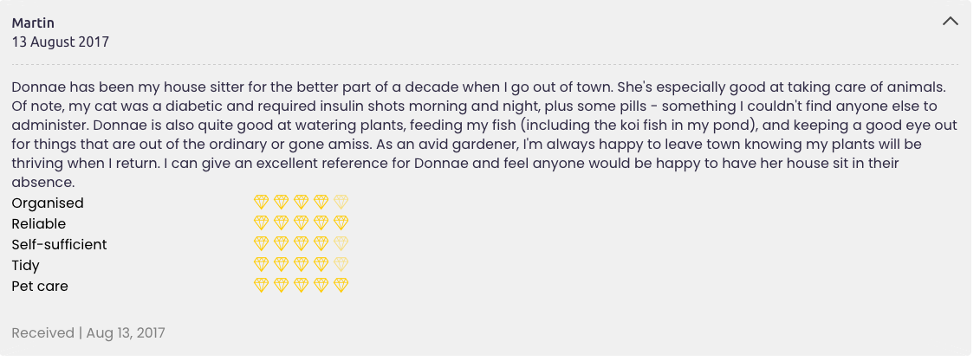Screen dimensions: 980x361
Task: Collapse Martin's review with the chevron
Action: [950, 22]
